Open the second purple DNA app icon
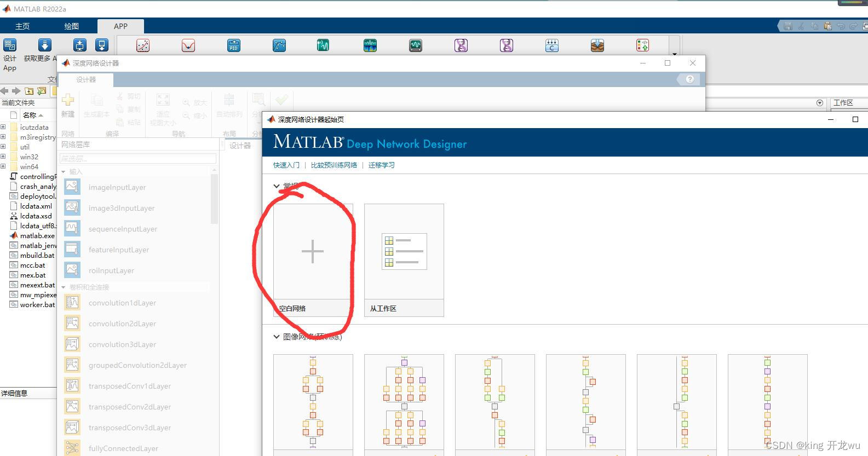Screen dimensions: 868x456 507,46
